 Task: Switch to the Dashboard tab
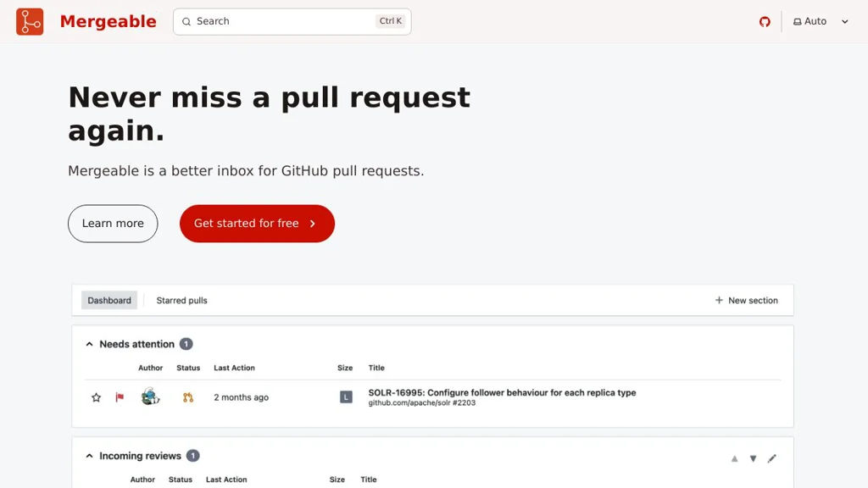pos(109,301)
